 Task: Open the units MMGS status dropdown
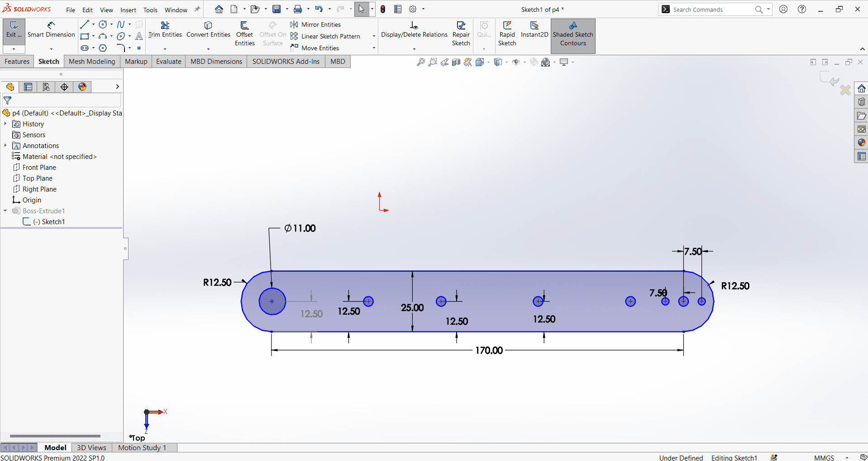tap(847, 458)
